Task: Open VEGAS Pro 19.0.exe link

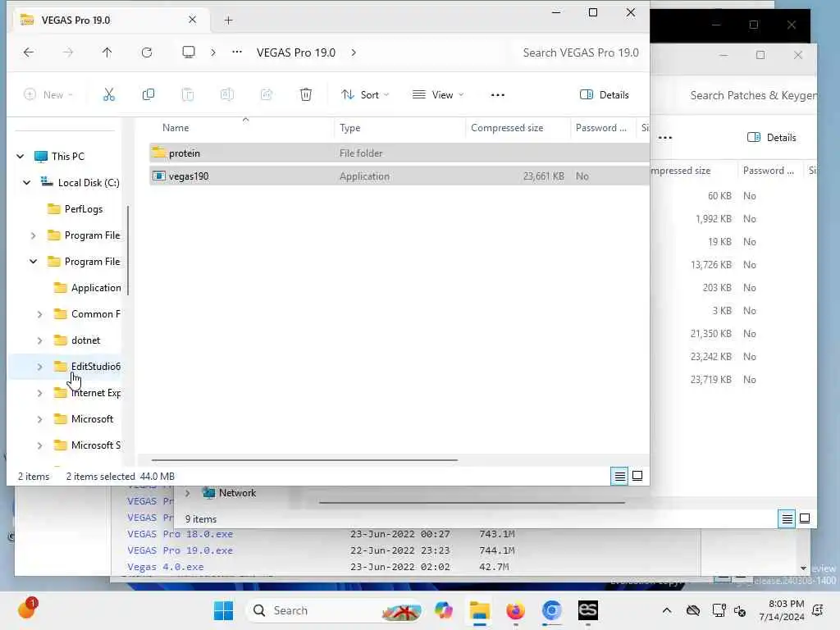Action: coord(180,550)
